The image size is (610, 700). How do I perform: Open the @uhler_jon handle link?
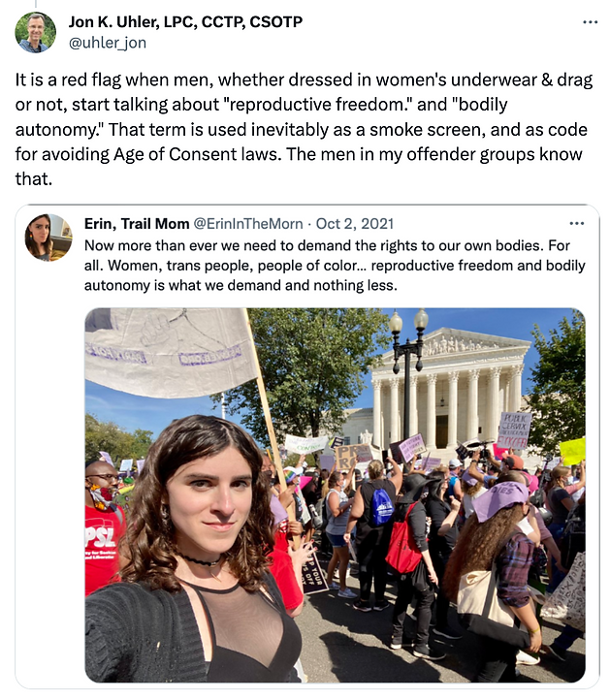click(108, 43)
